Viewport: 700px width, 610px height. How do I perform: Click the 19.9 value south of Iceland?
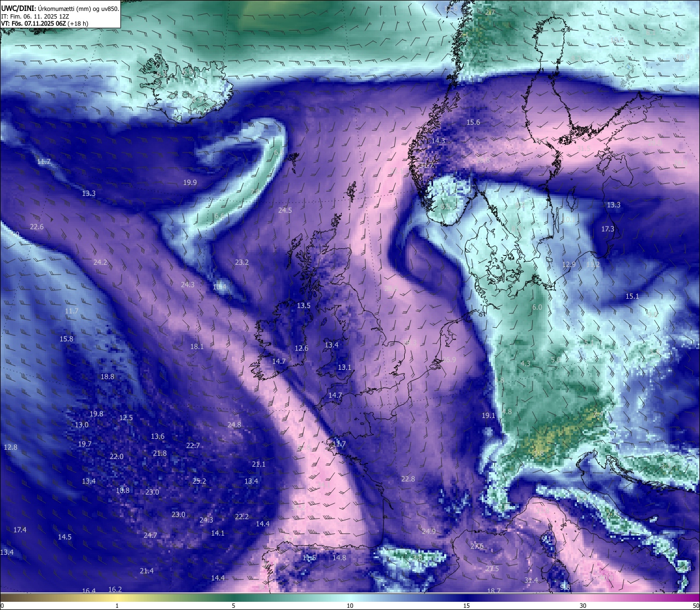tap(190, 183)
